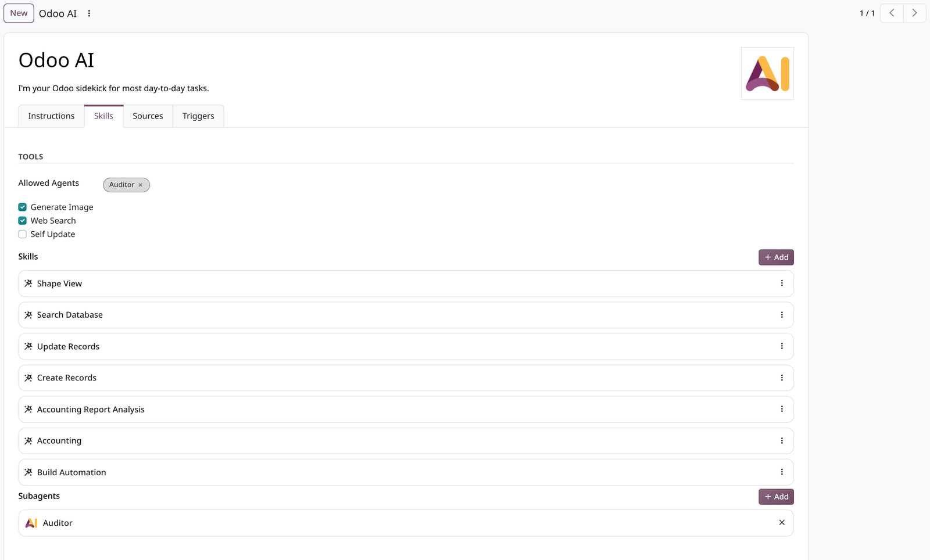Click the Accounting Report Analysis skill icon
The height and width of the screenshot is (560, 930).
(28, 409)
